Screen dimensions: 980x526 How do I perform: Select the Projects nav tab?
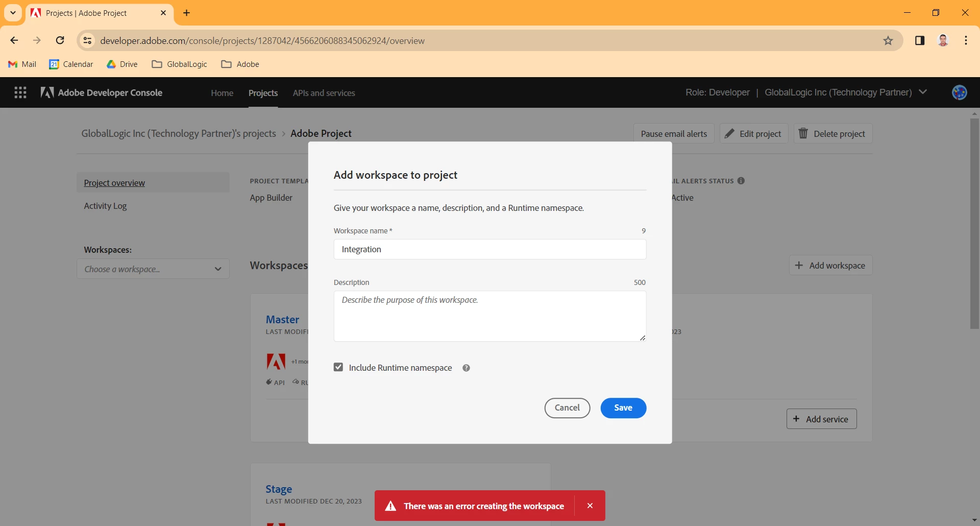point(263,93)
